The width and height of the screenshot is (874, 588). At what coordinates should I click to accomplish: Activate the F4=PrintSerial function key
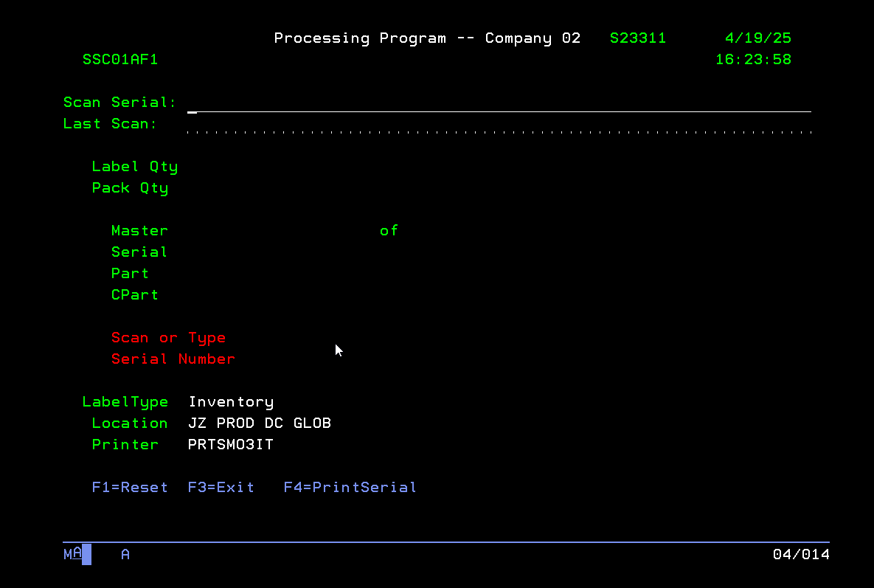coord(350,488)
